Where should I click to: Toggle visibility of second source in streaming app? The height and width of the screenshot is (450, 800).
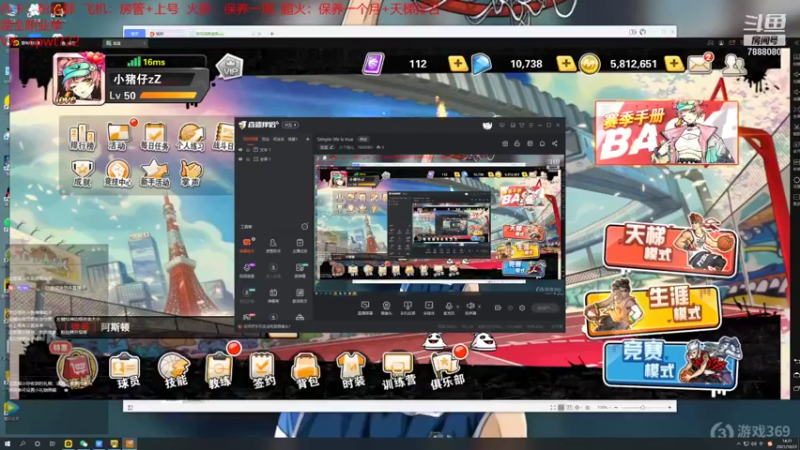click(240, 159)
